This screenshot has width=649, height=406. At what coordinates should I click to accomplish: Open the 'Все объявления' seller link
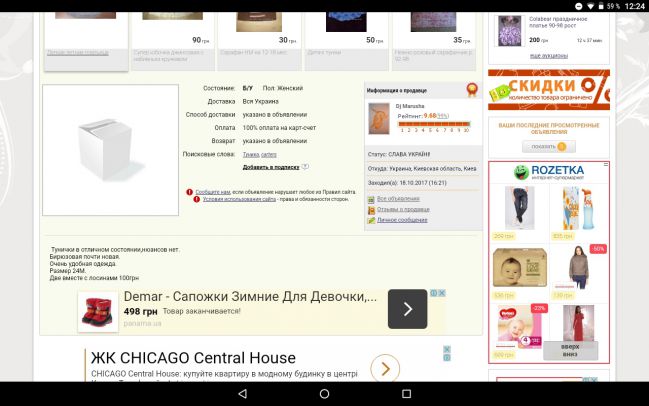(x=398, y=199)
